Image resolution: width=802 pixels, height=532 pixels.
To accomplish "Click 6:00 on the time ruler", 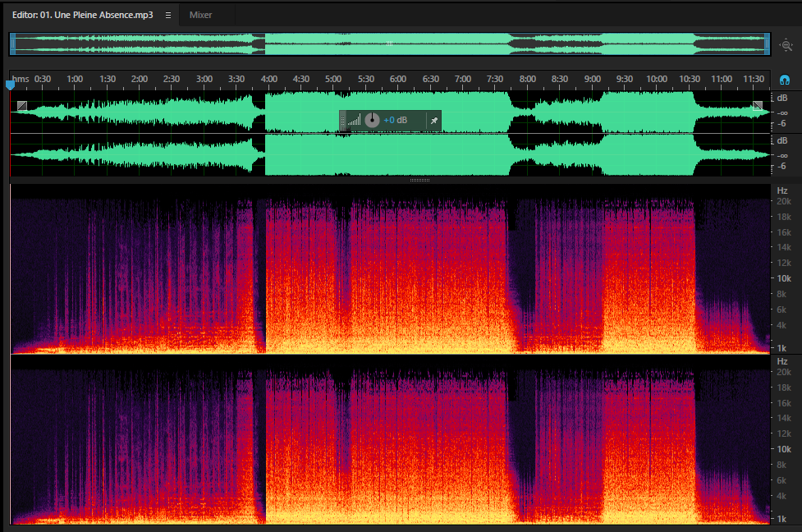I will pyautogui.click(x=398, y=79).
